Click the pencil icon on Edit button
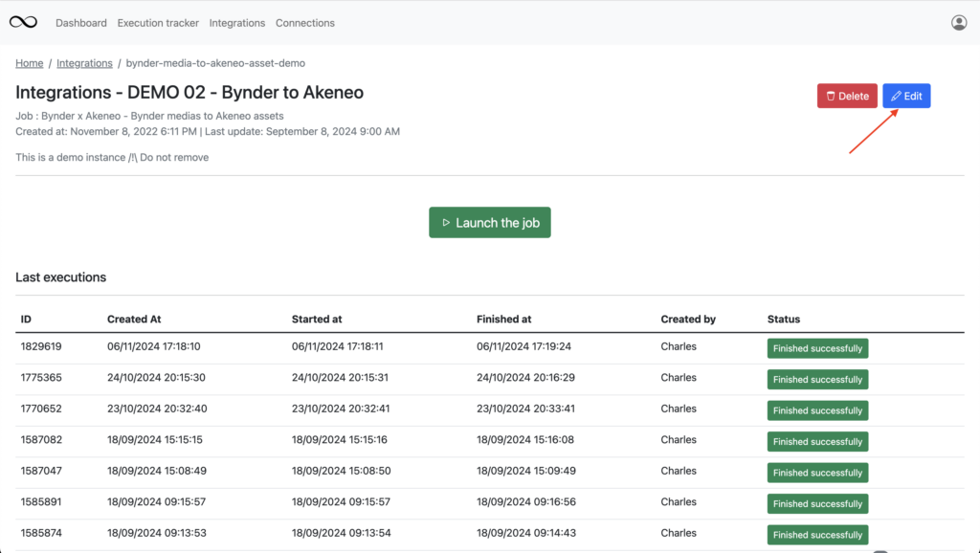 click(895, 96)
